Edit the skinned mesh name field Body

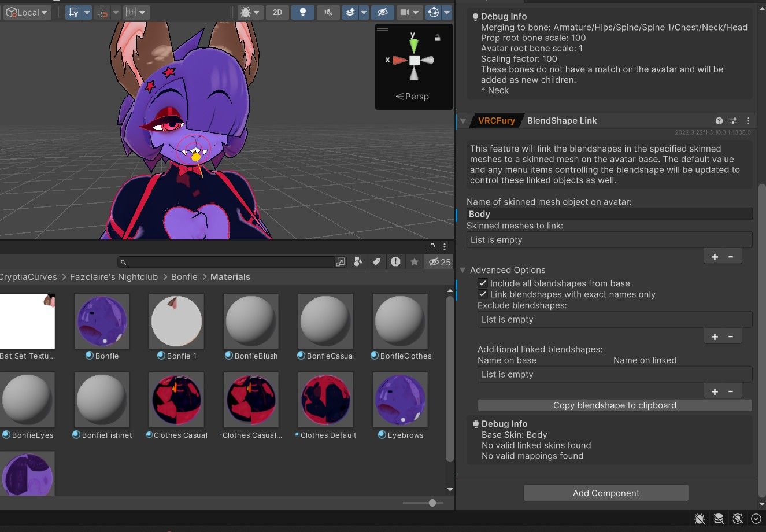coord(609,214)
